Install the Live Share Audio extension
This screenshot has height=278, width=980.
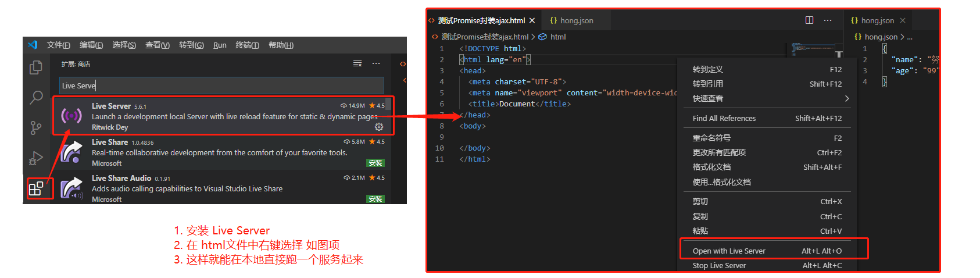coord(375,199)
